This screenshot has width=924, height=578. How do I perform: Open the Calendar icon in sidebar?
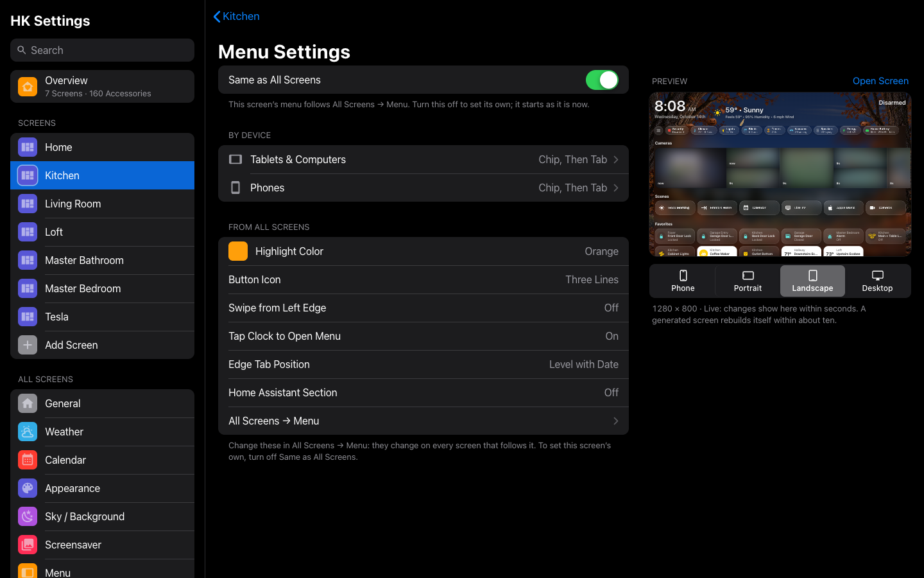[x=28, y=460]
